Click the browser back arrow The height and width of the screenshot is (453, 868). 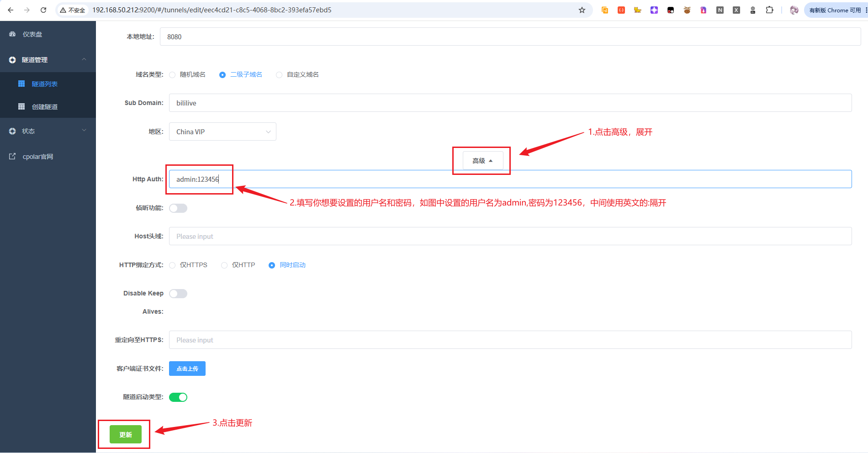tap(11, 10)
